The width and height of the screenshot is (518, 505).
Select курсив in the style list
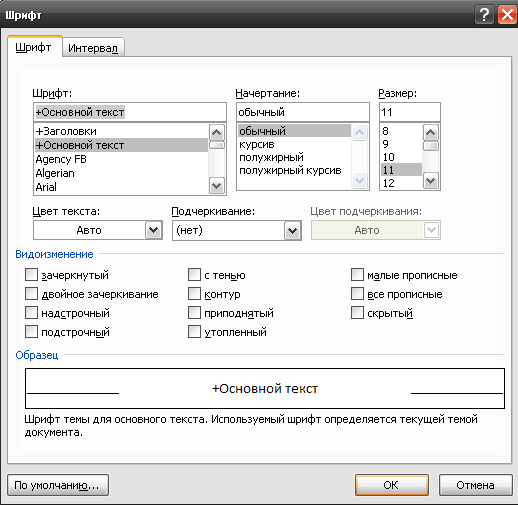(x=294, y=144)
